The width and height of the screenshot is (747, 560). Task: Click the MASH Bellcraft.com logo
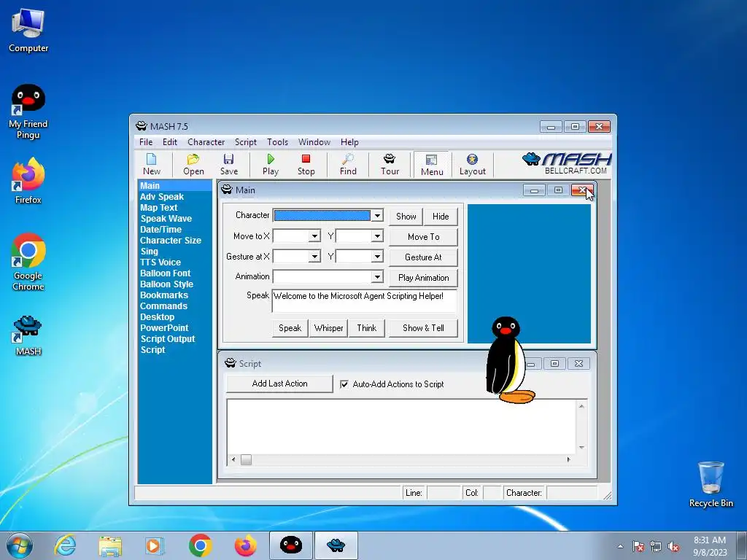point(566,163)
